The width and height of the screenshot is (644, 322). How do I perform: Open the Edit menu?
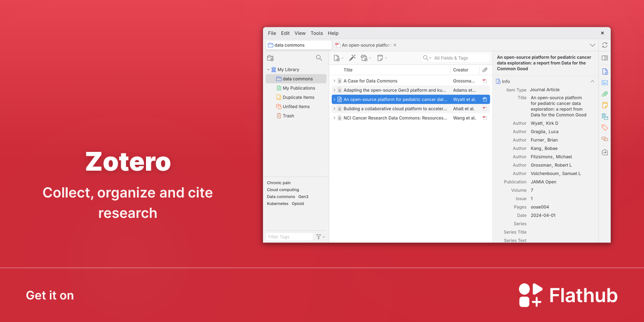tap(286, 33)
